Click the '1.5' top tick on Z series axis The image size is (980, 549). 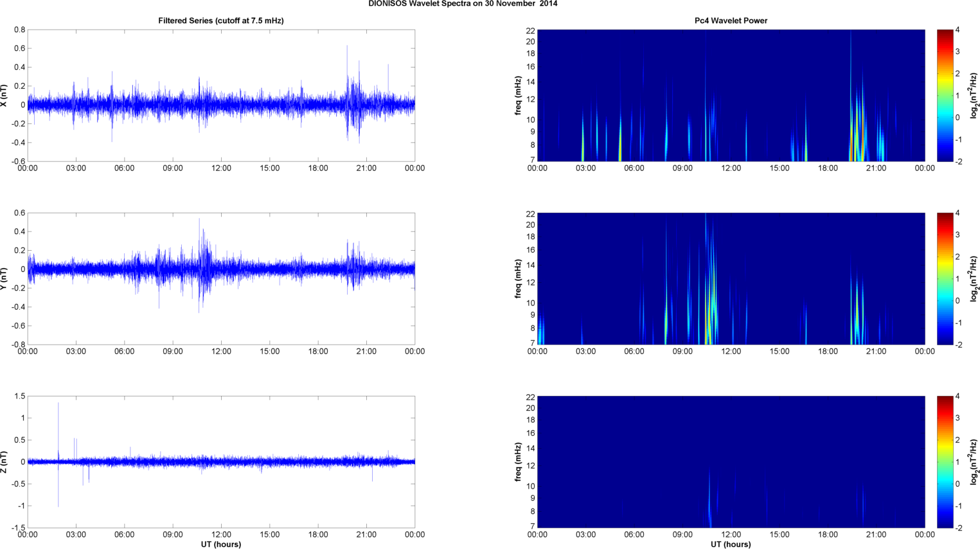tap(19, 396)
